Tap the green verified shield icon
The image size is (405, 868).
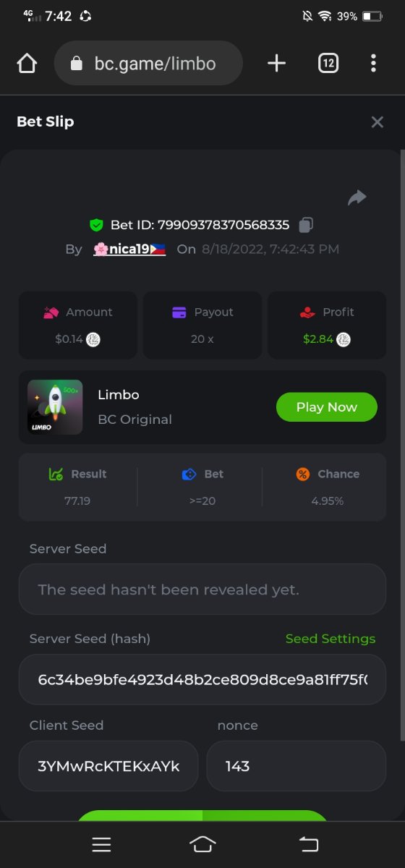[x=96, y=225]
